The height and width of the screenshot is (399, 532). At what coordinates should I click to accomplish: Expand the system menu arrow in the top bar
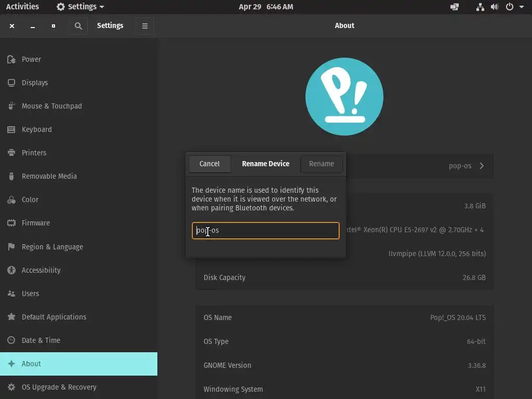(x=522, y=7)
